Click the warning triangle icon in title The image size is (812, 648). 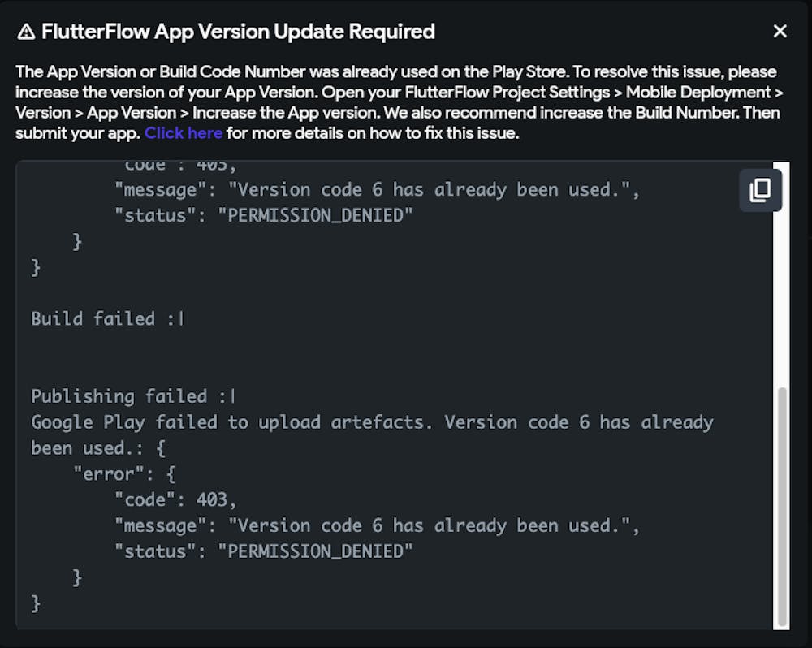(26, 32)
